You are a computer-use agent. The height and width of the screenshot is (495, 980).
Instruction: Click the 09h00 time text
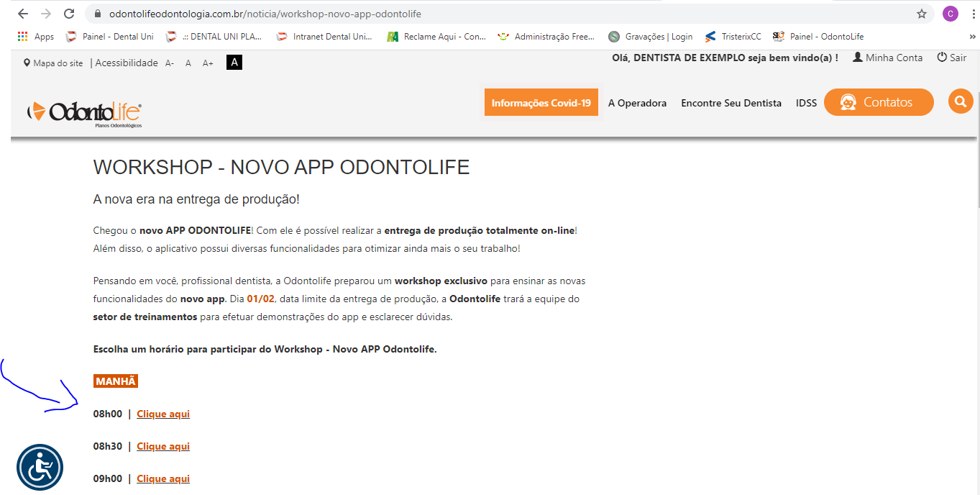tap(108, 478)
